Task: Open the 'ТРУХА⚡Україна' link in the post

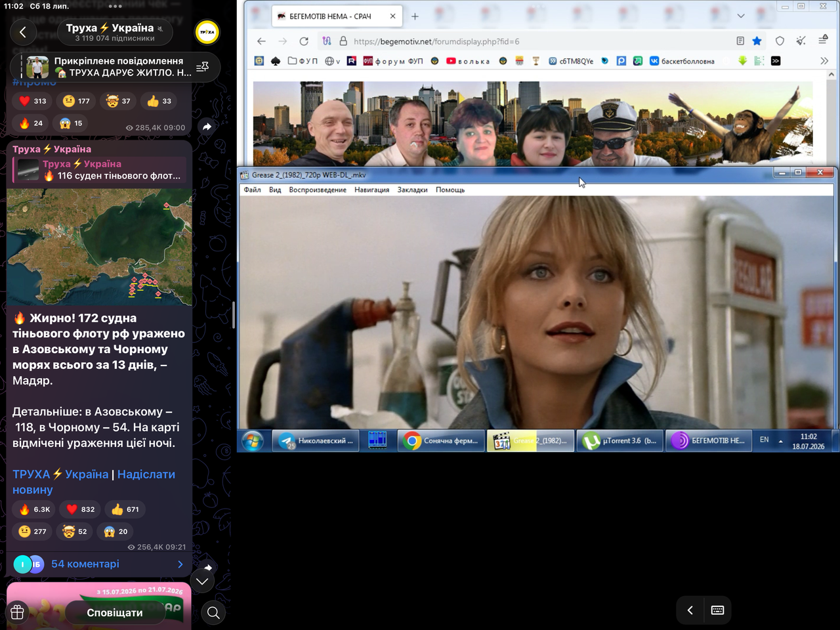Action: (x=60, y=474)
